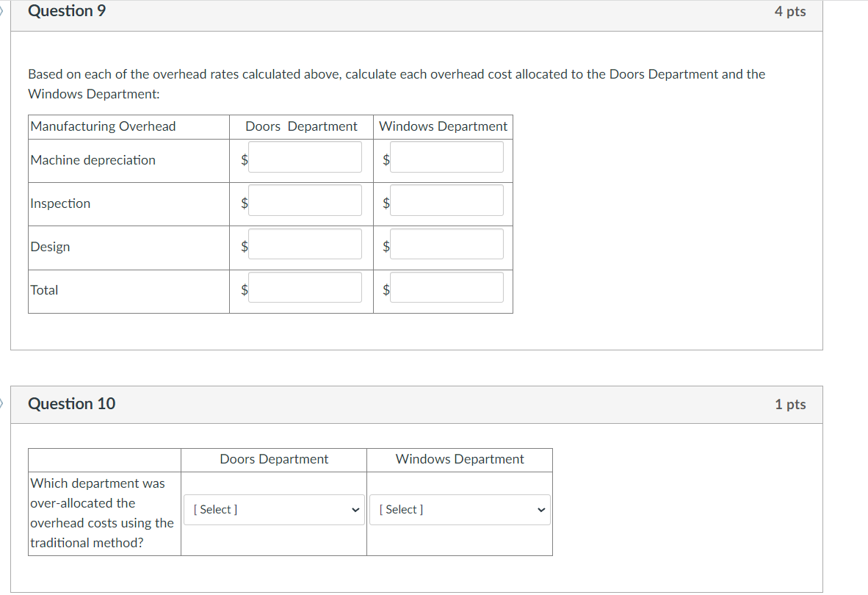The width and height of the screenshot is (868, 595).
Task: Click the Total Windows Department input field
Action: (x=446, y=286)
